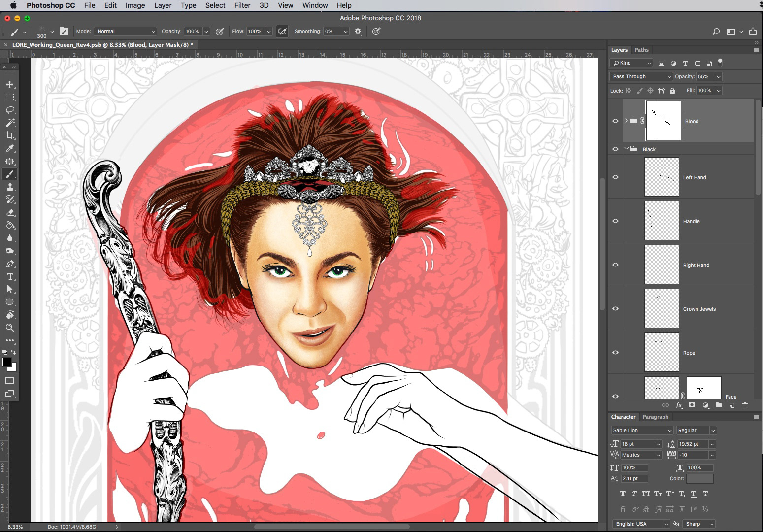
Task: Add a layer mask
Action: (692, 405)
